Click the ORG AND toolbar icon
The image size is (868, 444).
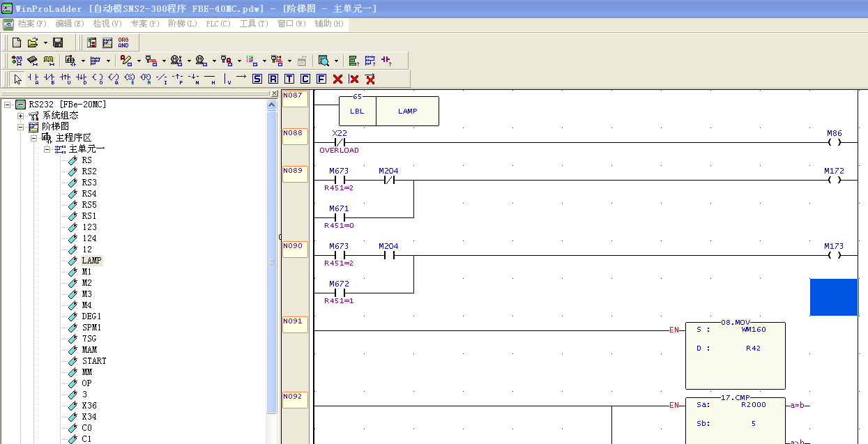[x=123, y=43]
